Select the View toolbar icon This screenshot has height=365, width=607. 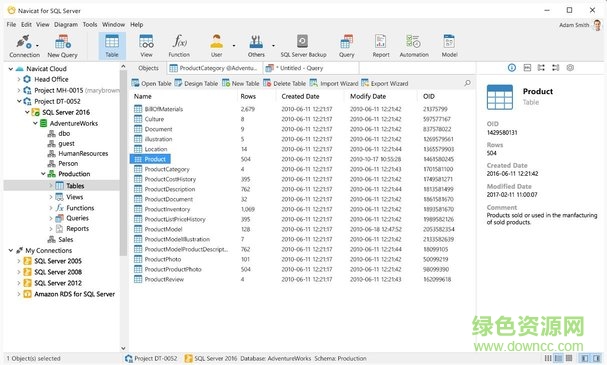tap(146, 46)
